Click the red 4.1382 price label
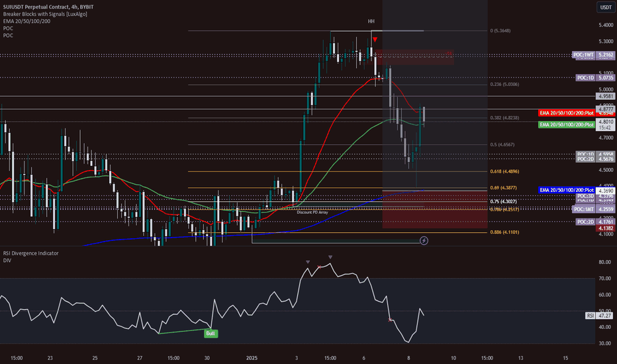This screenshot has width=617, height=364. coord(606,228)
